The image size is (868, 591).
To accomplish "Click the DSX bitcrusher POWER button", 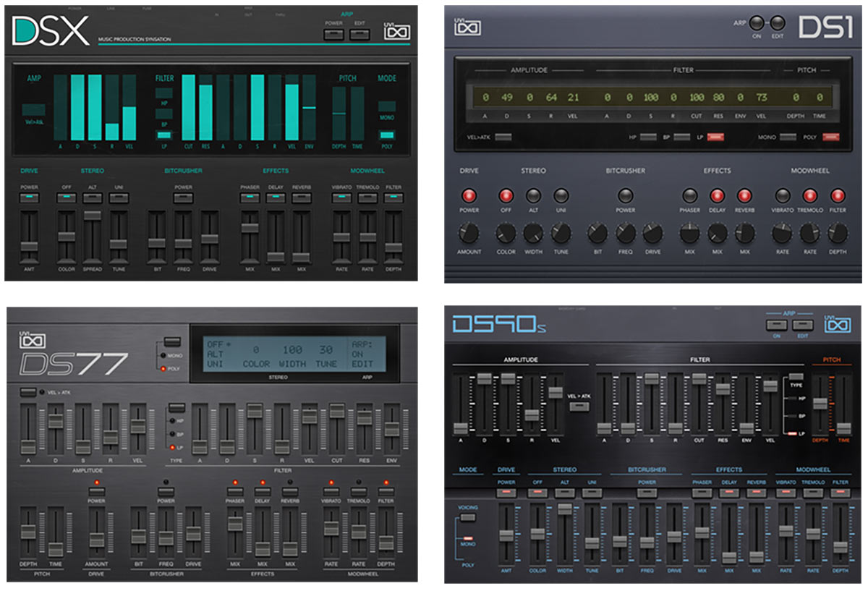I will tap(184, 197).
